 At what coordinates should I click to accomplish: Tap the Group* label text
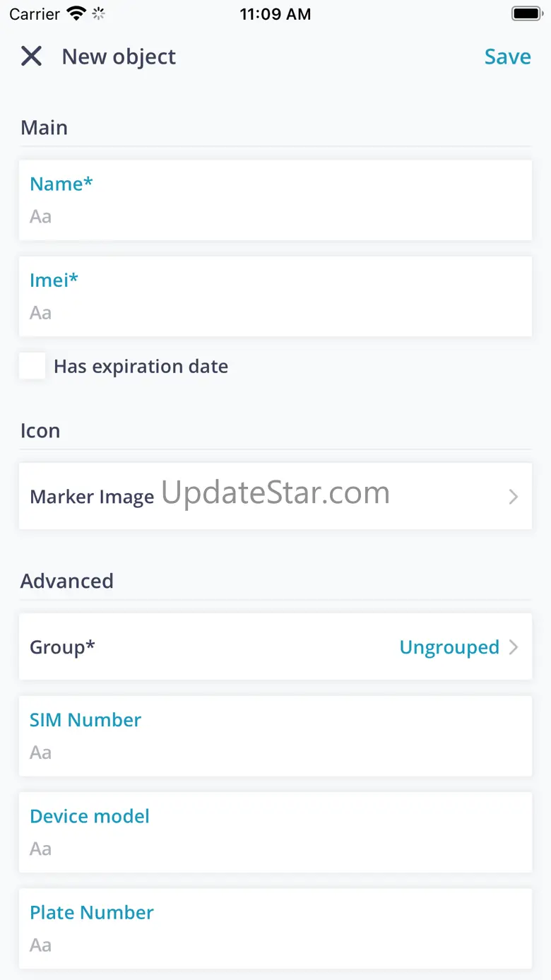62,647
